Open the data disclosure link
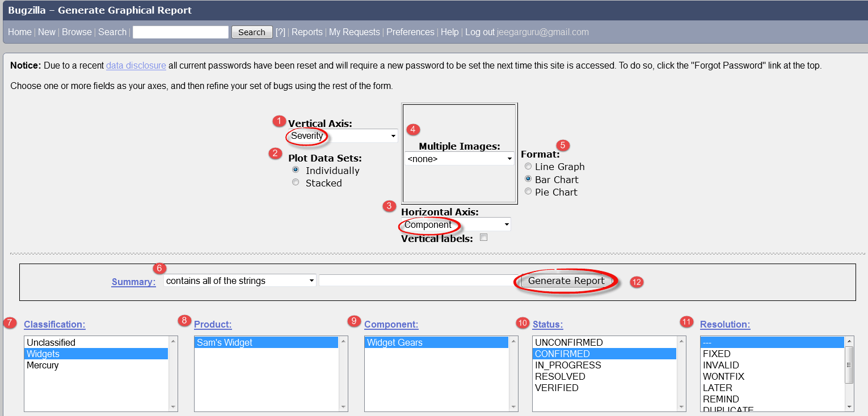 coord(136,66)
